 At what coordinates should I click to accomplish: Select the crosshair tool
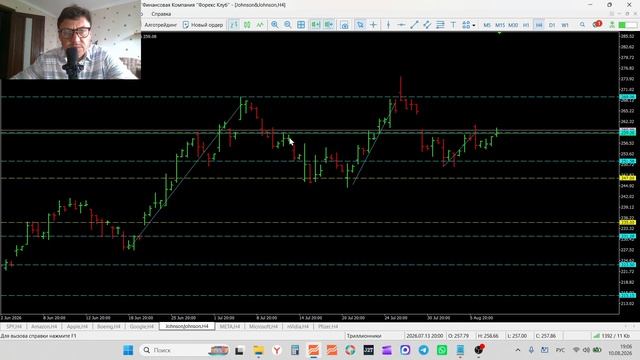[x=373, y=25]
